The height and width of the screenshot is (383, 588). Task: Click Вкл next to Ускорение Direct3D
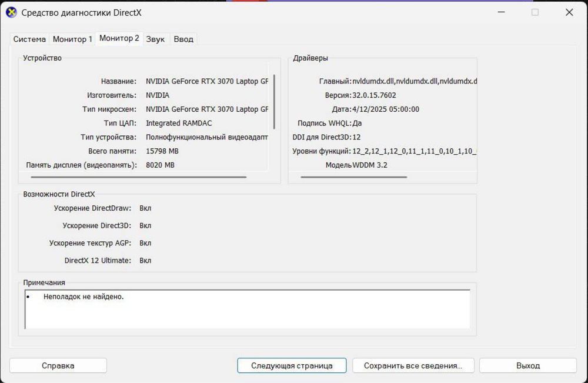point(145,225)
